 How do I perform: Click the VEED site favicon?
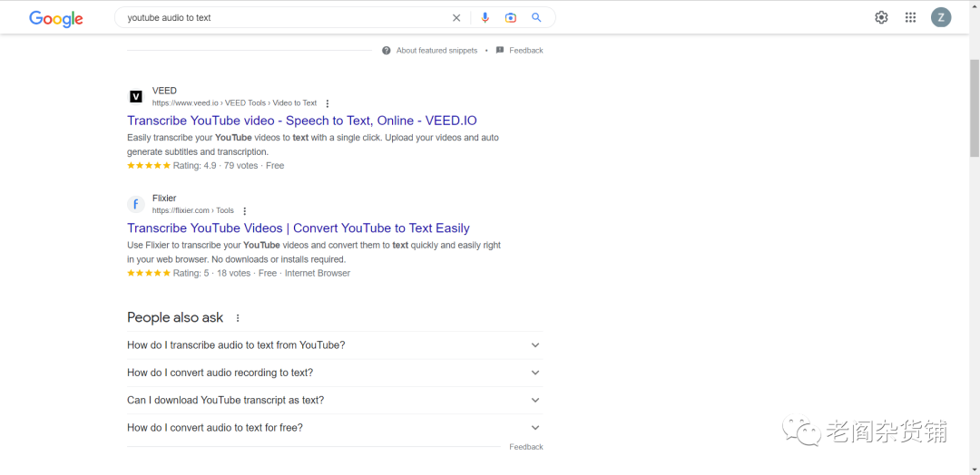pos(135,97)
